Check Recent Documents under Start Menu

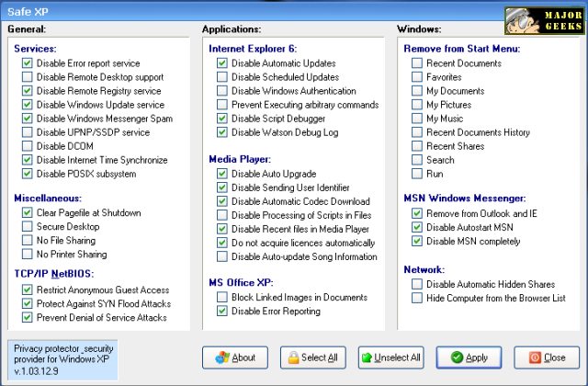[x=417, y=63]
